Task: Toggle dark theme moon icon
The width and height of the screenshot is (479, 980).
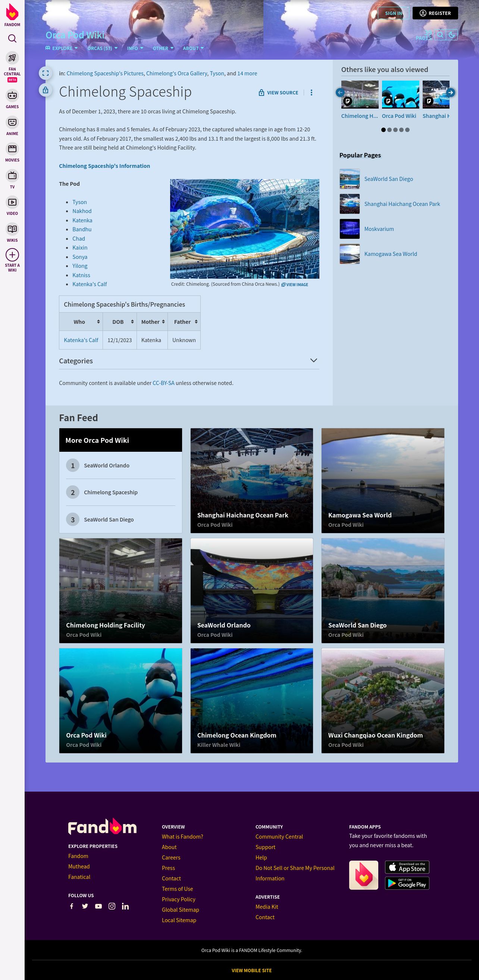Action: pyautogui.click(x=452, y=35)
